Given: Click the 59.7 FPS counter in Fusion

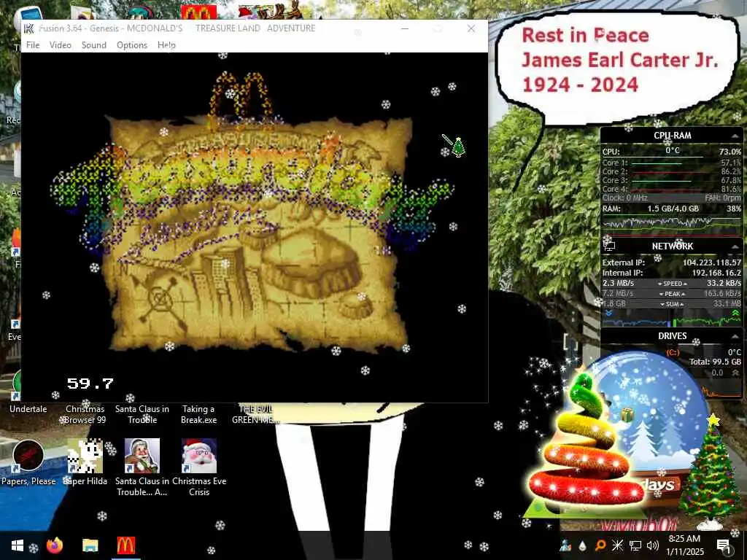Looking at the screenshot, I should [x=90, y=384].
